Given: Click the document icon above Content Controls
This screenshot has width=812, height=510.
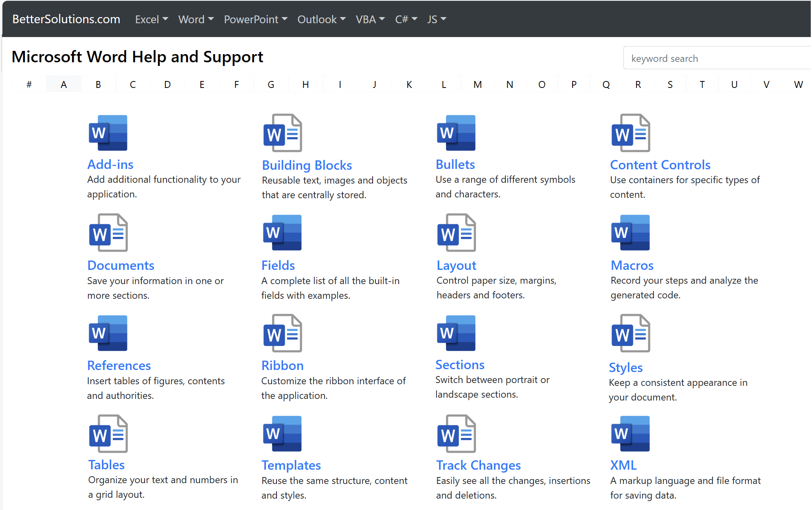Looking at the screenshot, I should (630, 133).
